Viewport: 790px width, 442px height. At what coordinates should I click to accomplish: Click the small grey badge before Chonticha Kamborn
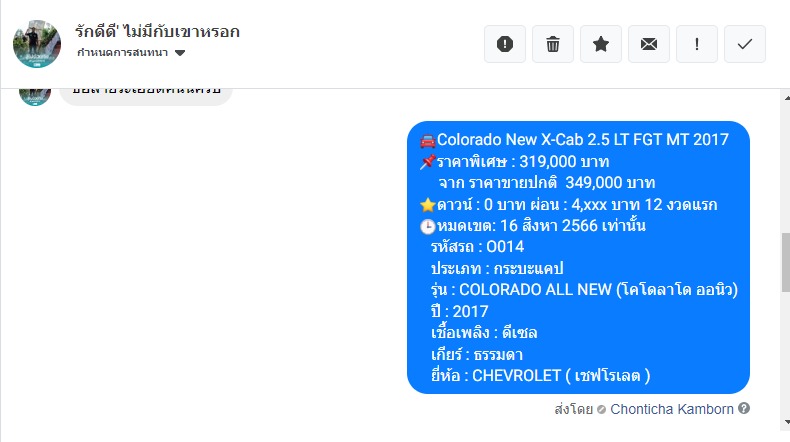pos(601,410)
